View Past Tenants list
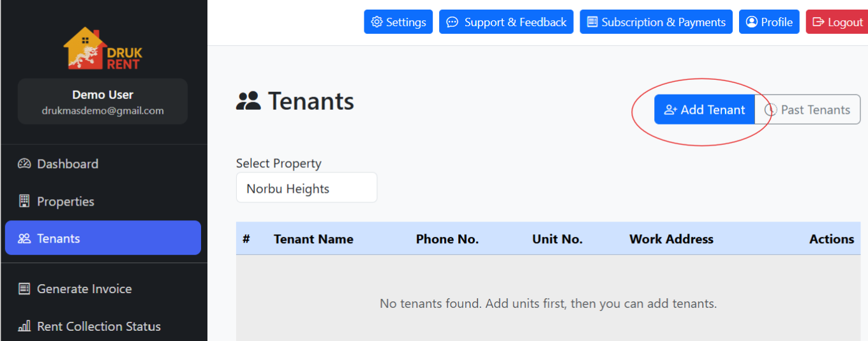Screen dimensions: 868x341 click(x=807, y=110)
